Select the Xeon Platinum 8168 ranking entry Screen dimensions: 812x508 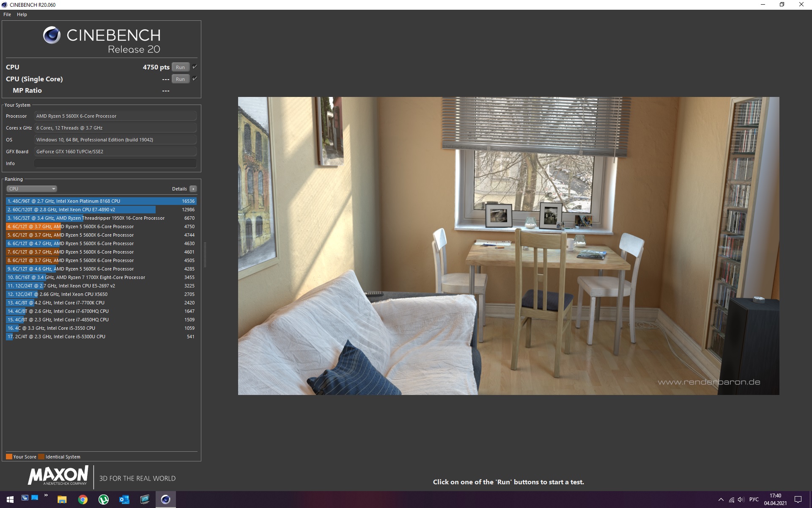pyautogui.click(x=101, y=201)
